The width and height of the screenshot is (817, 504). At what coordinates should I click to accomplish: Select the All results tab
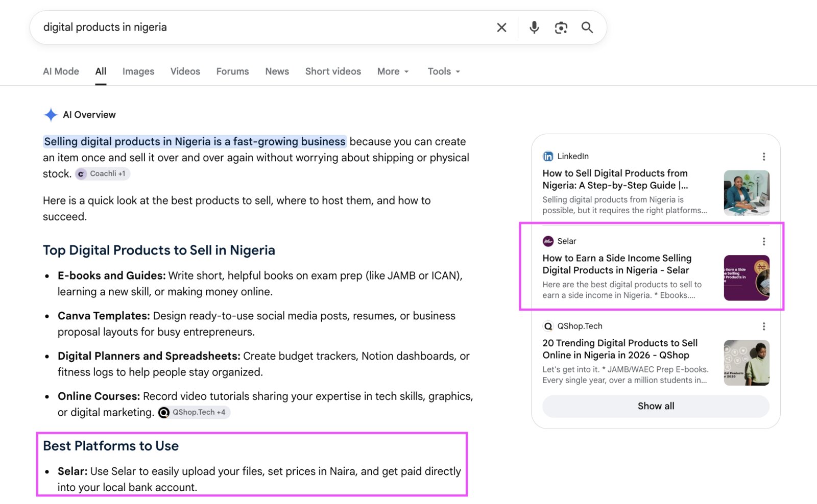click(101, 71)
